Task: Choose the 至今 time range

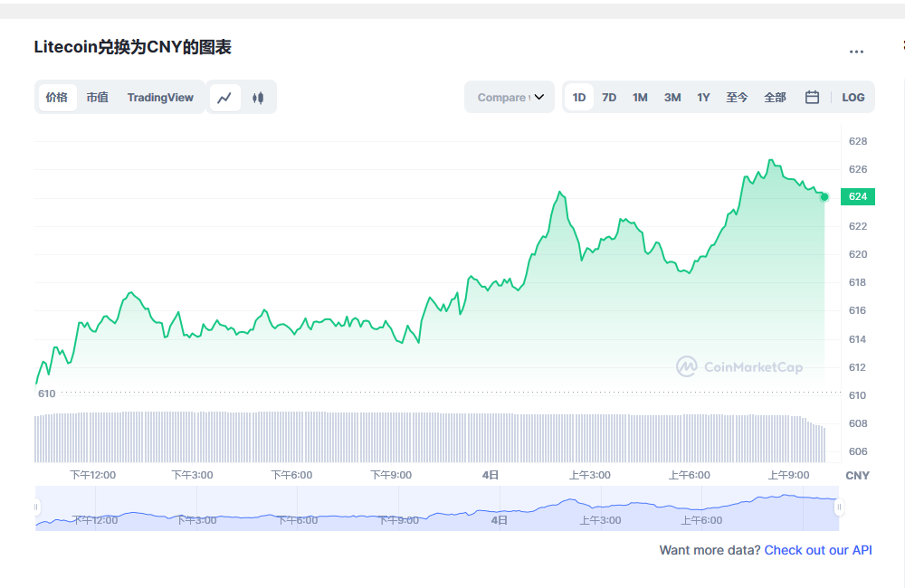Action: pos(737,98)
